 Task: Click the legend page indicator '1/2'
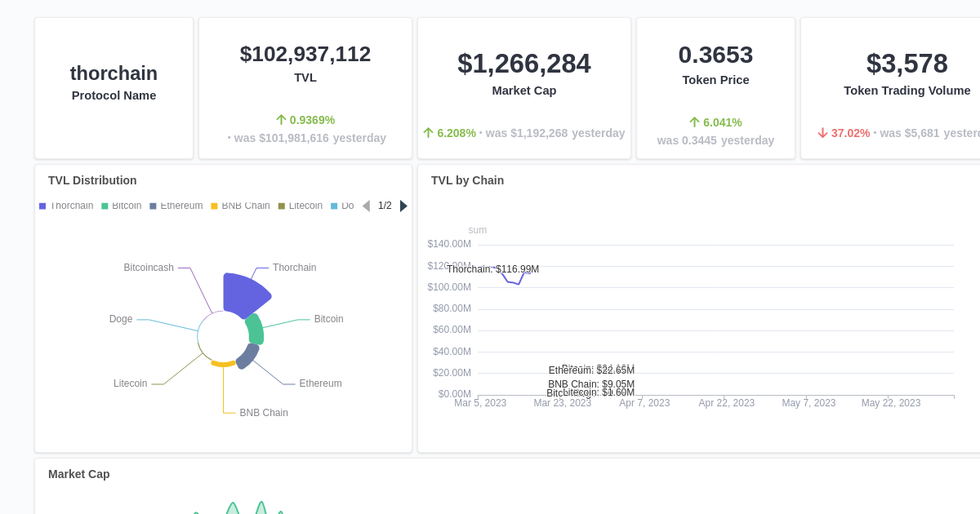point(385,206)
